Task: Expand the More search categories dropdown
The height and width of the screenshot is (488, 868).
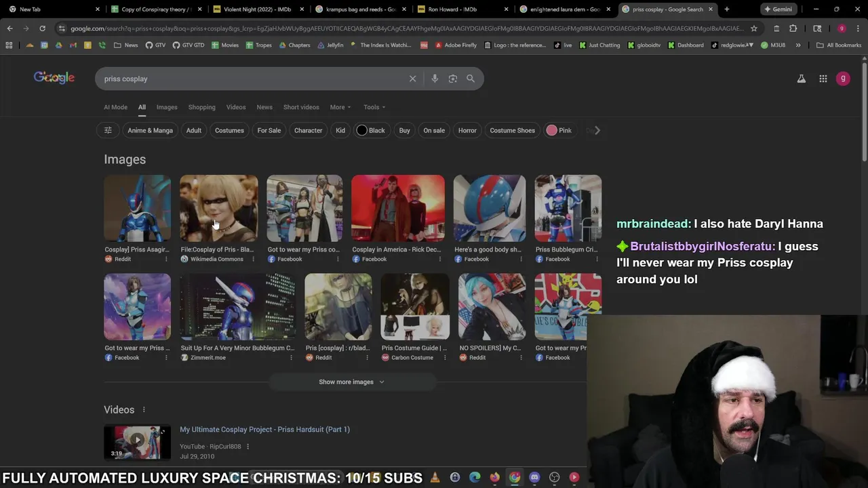Action: [x=340, y=107]
